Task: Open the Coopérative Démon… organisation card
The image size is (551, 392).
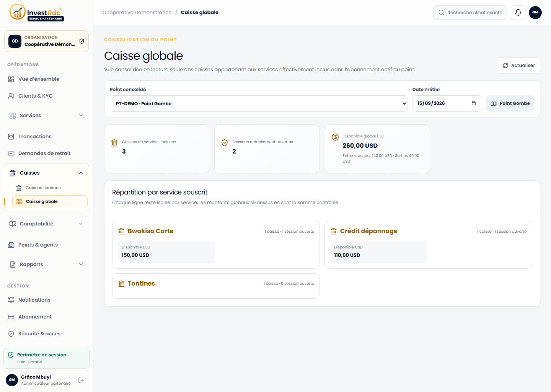Action: [x=46, y=41]
